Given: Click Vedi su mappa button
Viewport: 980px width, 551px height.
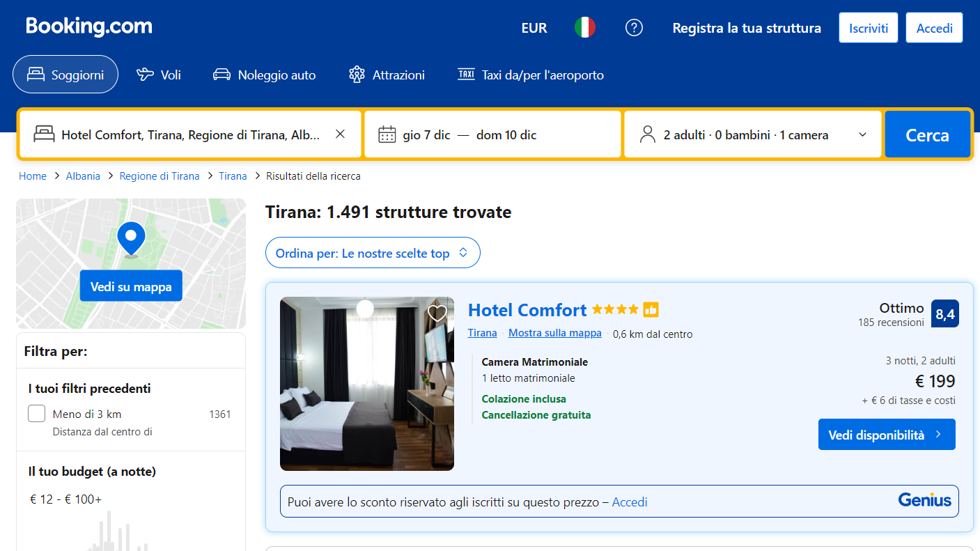Looking at the screenshot, I should [x=131, y=286].
